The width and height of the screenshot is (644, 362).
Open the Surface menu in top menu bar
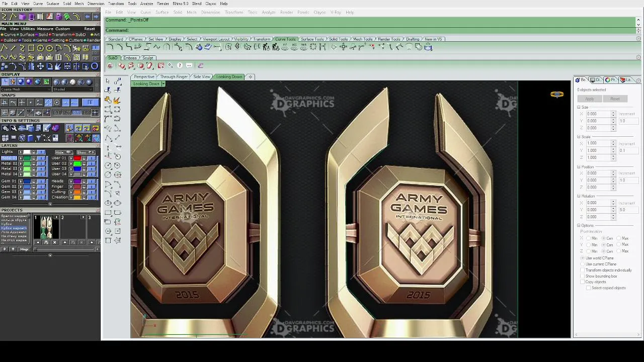pos(53,4)
